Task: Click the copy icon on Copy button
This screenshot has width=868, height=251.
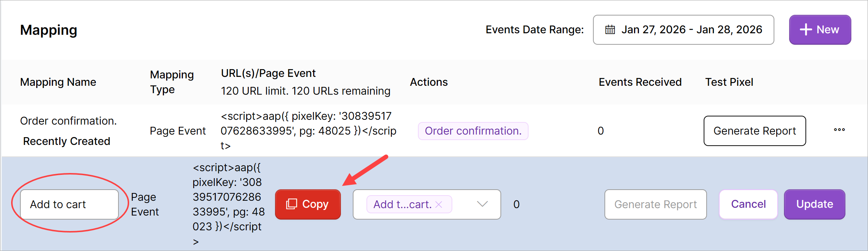Action: (292, 204)
